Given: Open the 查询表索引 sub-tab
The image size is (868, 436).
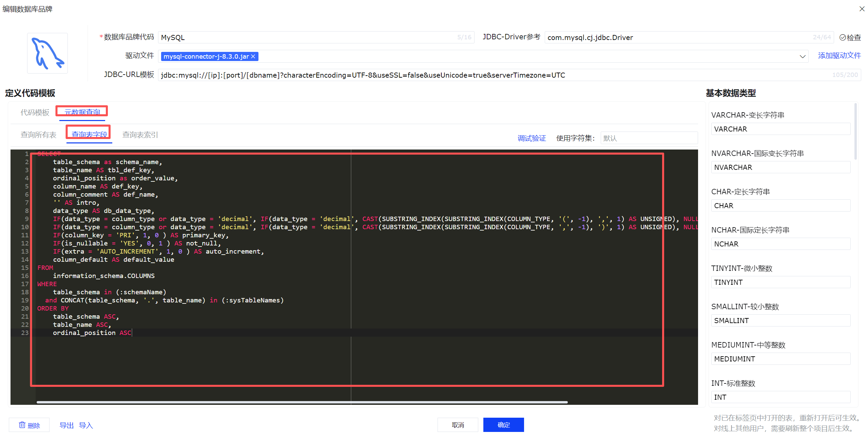Looking at the screenshot, I should [x=140, y=135].
